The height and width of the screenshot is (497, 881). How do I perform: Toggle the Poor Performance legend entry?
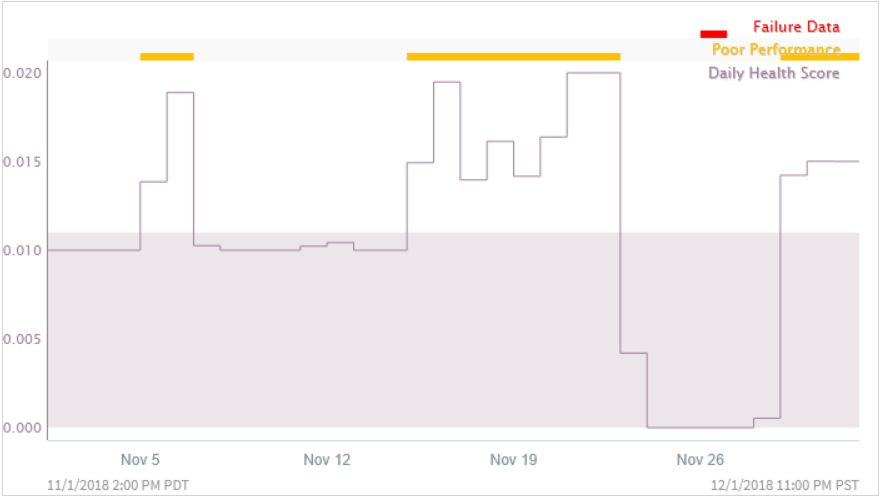point(776,49)
